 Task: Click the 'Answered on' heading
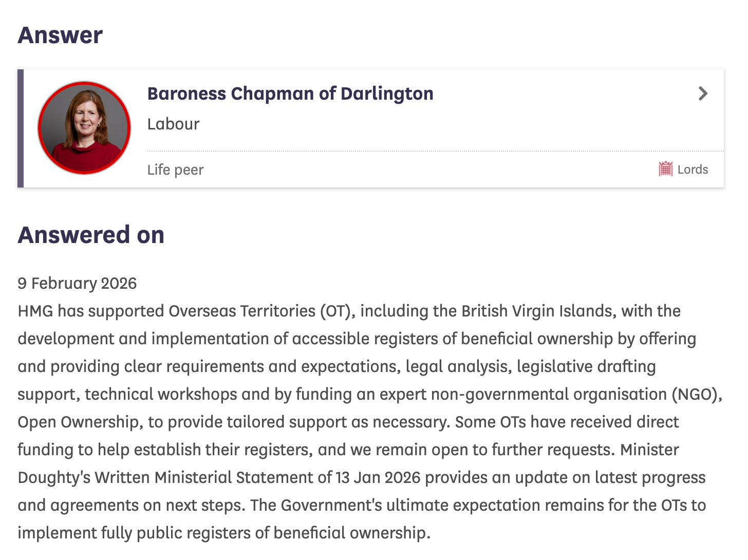(91, 235)
